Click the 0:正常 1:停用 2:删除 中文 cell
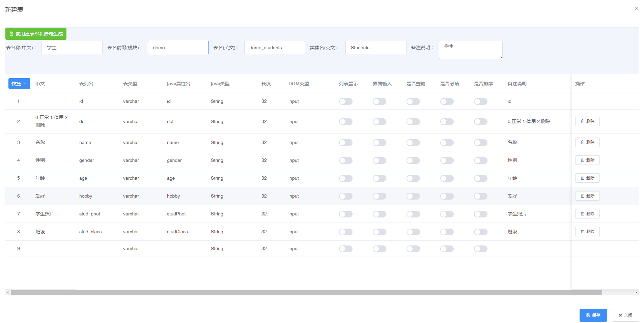The image size is (644, 323). pos(52,121)
